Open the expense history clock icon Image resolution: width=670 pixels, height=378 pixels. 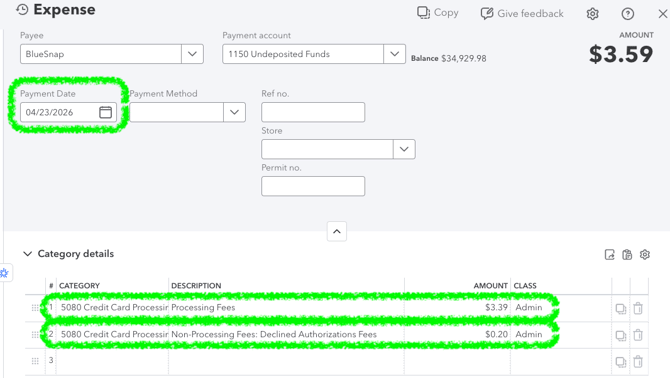(22, 9)
